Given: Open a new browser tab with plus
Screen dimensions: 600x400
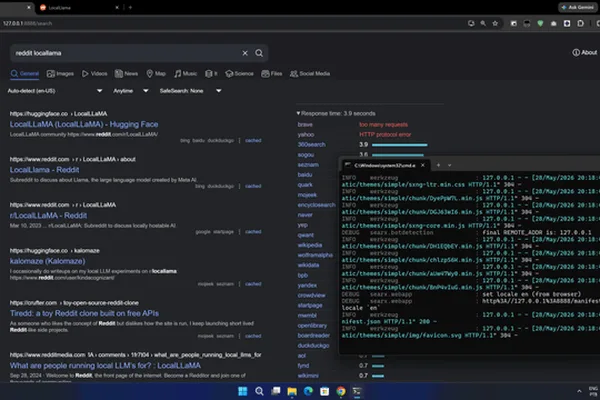Looking at the screenshot, I should [130, 7].
